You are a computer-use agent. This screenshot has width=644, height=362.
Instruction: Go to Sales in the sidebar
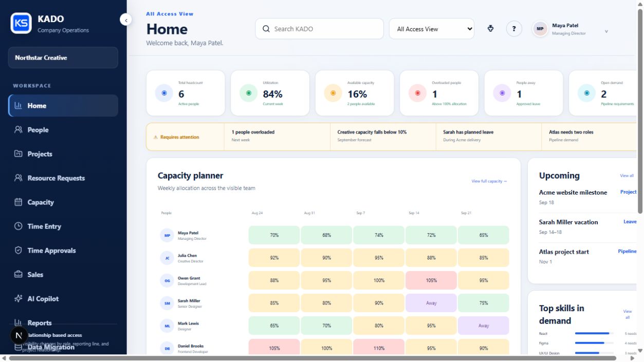(x=63, y=274)
